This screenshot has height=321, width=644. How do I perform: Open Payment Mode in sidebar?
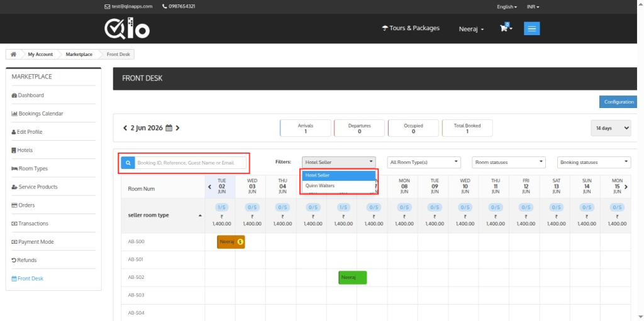(33, 242)
